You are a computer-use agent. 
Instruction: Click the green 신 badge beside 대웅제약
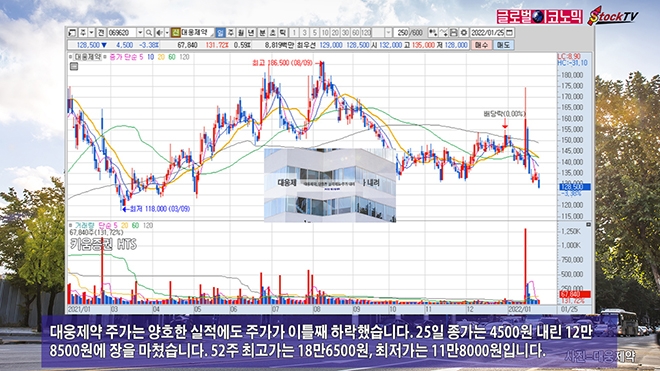point(176,32)
